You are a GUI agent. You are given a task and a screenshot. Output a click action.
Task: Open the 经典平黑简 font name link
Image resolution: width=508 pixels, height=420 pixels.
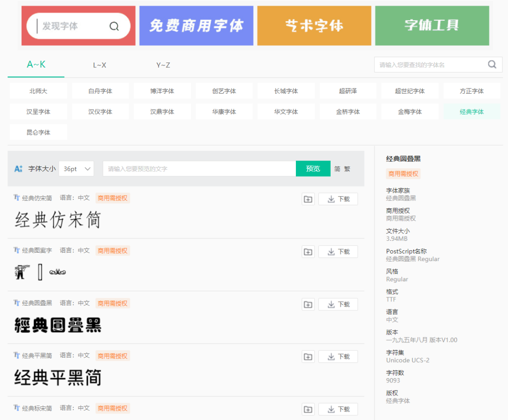(x=37, y=356)
